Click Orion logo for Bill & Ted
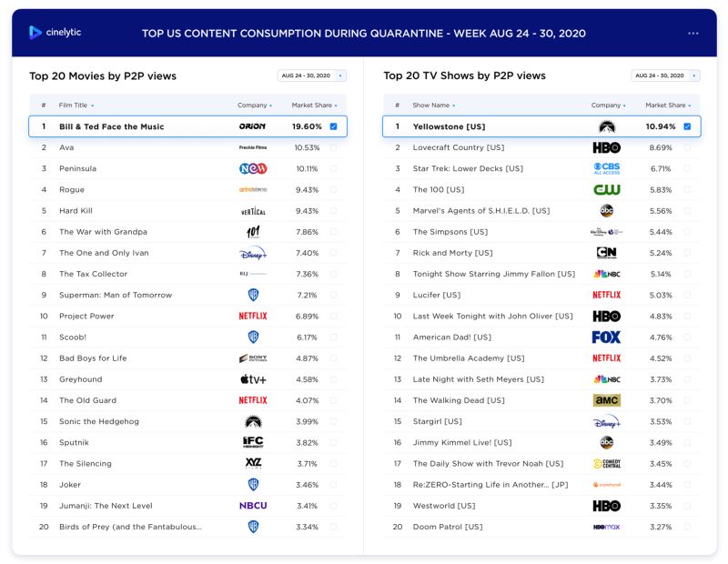Screen dimensions: 728x564 click(253, 126)
